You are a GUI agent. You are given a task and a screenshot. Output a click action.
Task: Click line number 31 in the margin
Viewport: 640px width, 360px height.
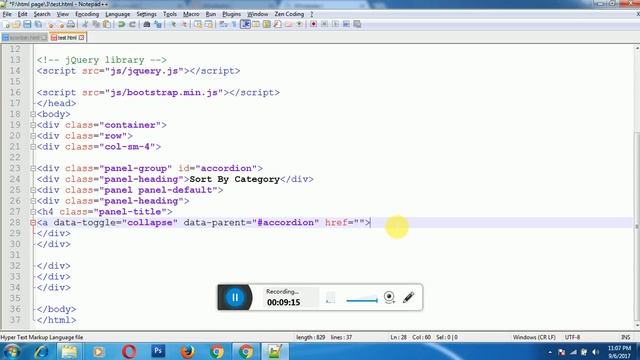(x=15, y=255)
